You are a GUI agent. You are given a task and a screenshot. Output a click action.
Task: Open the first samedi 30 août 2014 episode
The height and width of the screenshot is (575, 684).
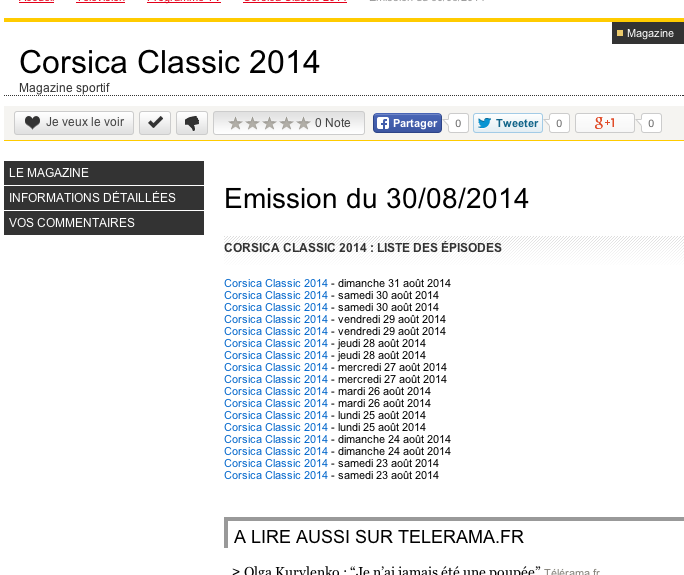click(276, 295)
